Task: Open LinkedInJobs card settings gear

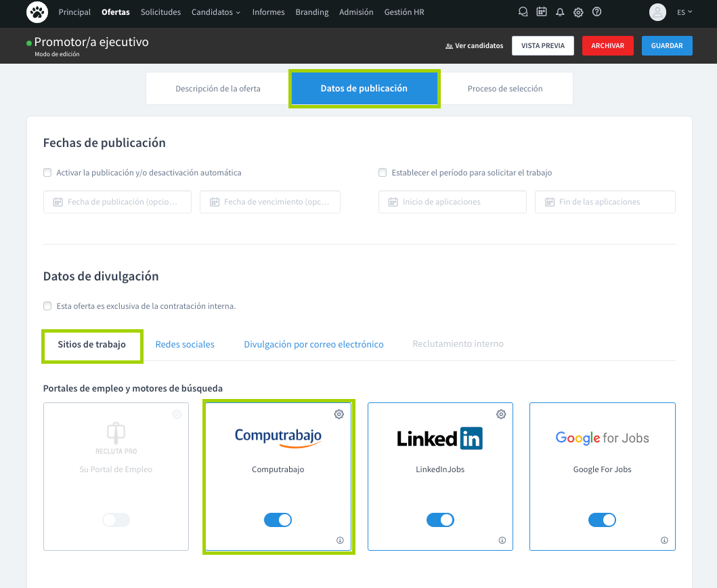Action: [501, 414]
